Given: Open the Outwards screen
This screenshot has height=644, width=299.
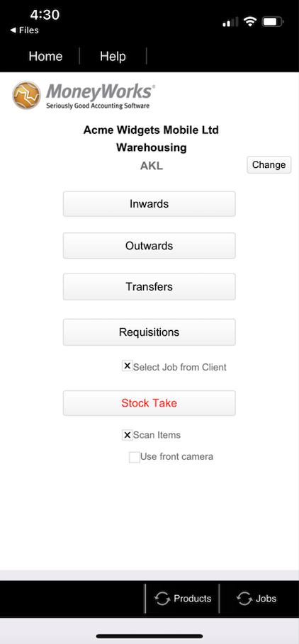Looking at the screenshot, I should (149, 246).
